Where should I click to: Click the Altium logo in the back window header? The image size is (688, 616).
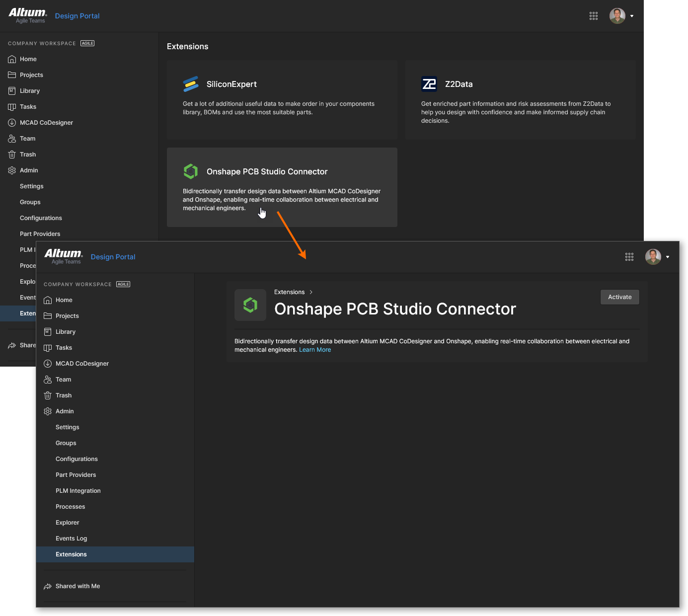(x=28, y=15)
